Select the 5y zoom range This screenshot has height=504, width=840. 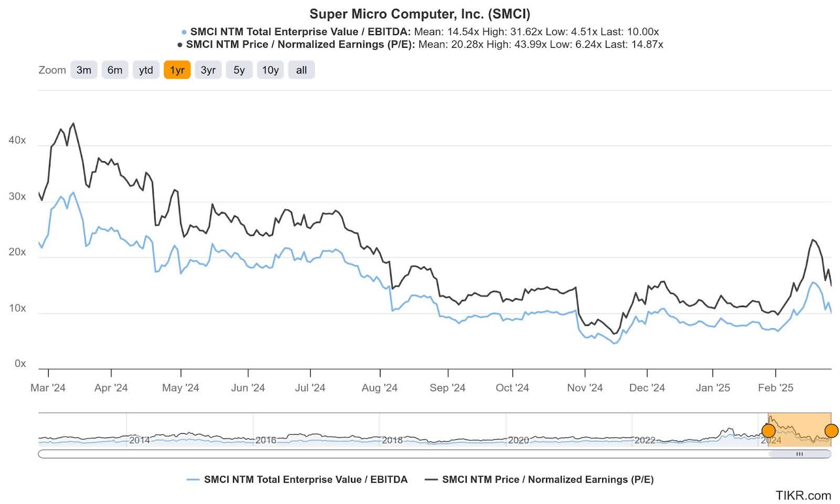pyautogui.click(x=238, y=69)
